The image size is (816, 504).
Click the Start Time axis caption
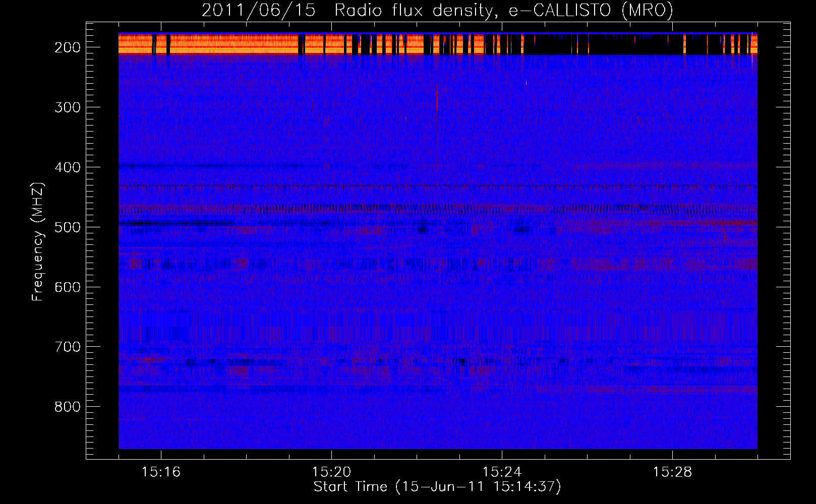coord(437,487)
